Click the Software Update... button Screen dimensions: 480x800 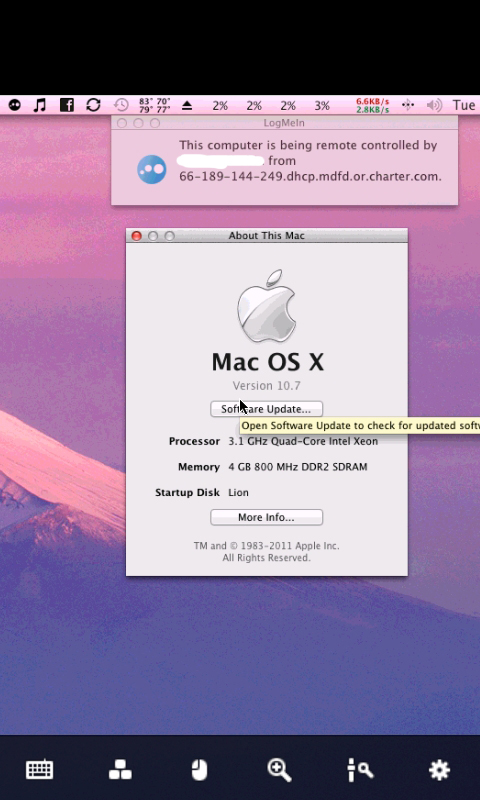pos(266,409)
